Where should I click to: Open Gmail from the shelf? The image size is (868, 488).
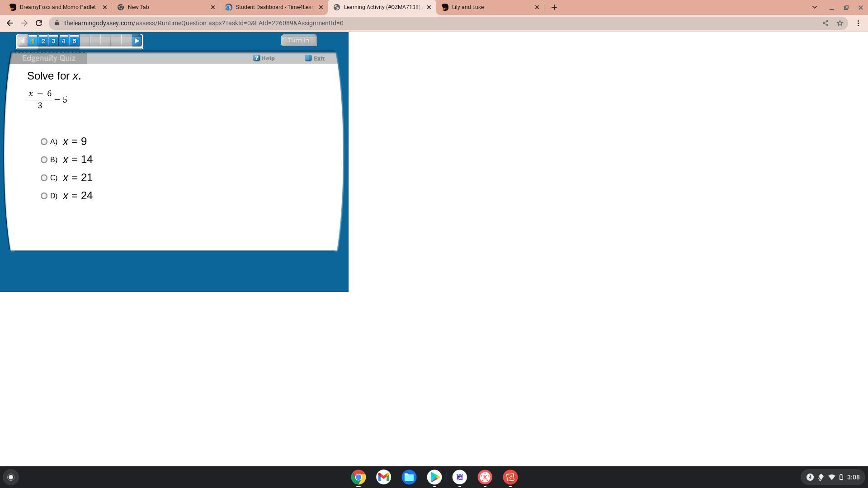click(383, 477)
